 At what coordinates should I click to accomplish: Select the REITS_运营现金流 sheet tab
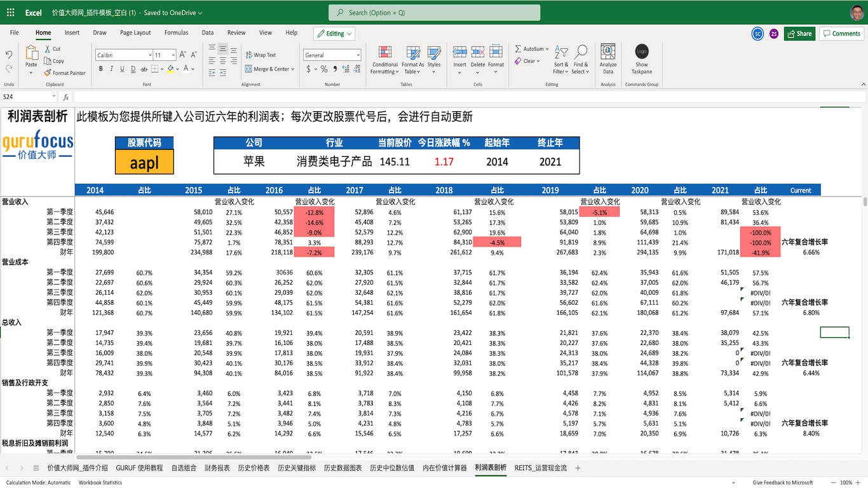pyautogui.click(x=540, y=468)
